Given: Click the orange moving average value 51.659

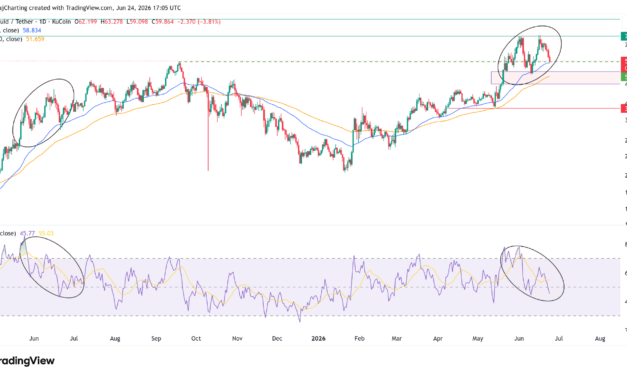Looking at the screenshot, I should coord(35,39).
